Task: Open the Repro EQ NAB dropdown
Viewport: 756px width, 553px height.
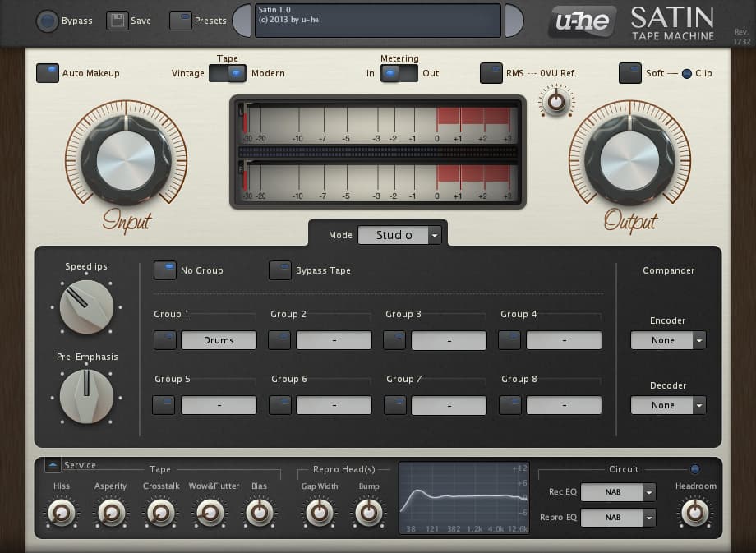Action: point(618,518)
